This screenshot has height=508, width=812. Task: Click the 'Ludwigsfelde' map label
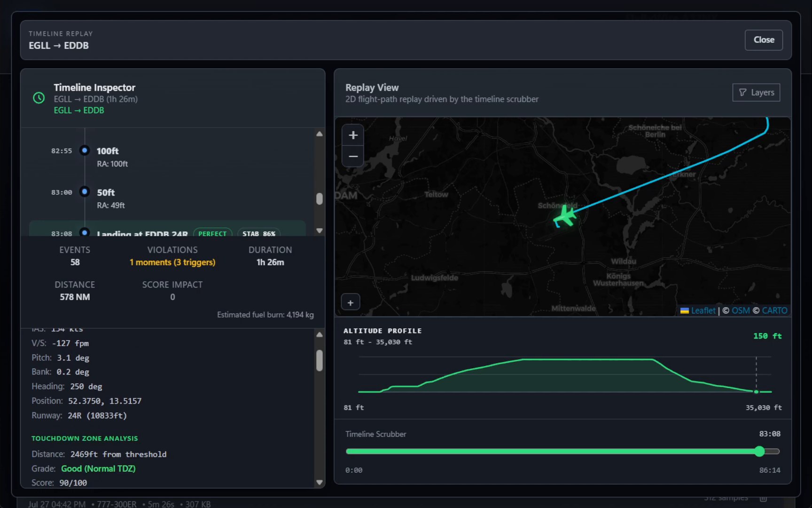[x=435, y=278]
